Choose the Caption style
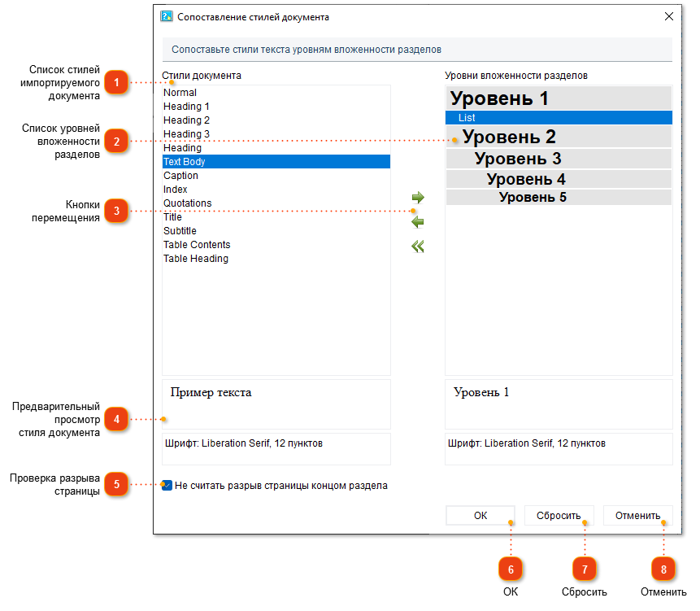 tap(180, 176)
